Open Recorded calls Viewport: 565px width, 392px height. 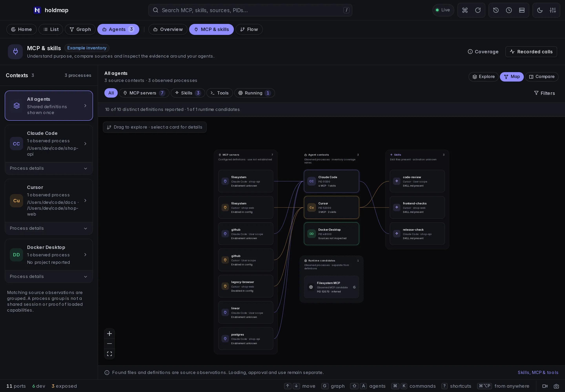[x=531, y=52]
